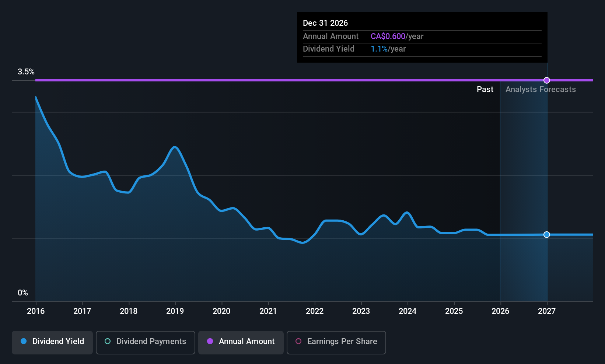Click the 2019 x-axis label
This screenshot has width=605, height=364.
tap(175, 311)
